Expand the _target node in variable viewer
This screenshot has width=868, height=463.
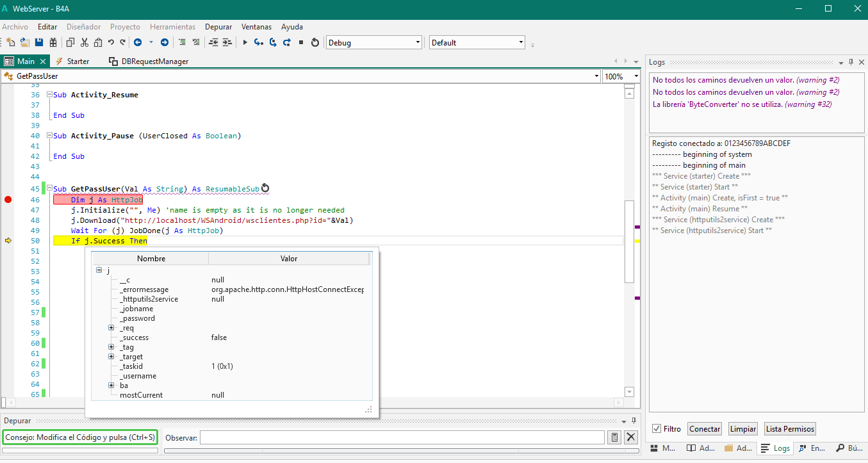(x=111, y=357)
